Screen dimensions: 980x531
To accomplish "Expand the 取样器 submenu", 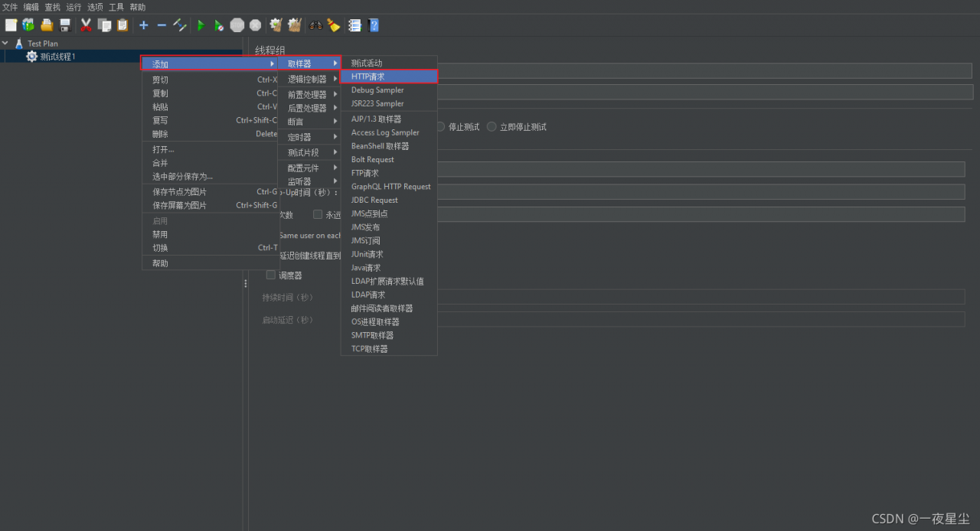I will [309, 64].
